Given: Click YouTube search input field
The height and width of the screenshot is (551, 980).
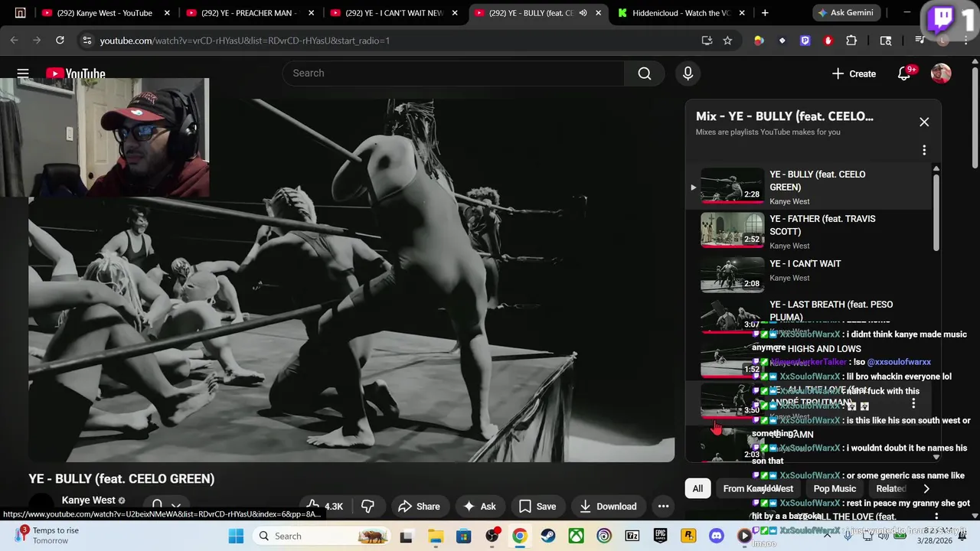Looking at the screenshot, I should (x=453, y=73).
